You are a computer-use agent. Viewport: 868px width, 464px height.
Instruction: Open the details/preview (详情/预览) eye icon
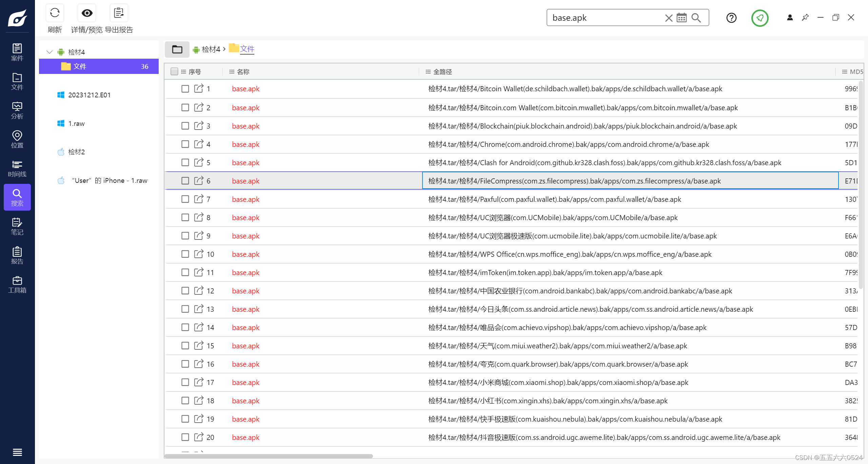[x=87, y=13]
